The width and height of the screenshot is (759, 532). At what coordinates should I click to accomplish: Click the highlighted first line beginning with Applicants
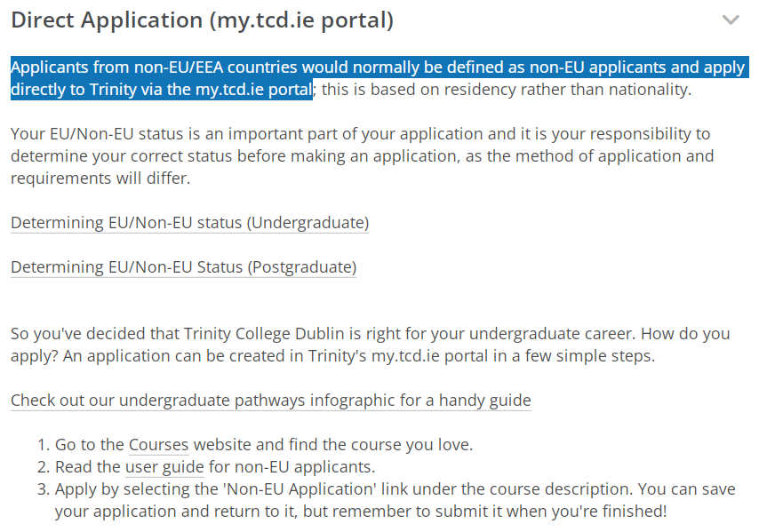[x=378, y=67]
